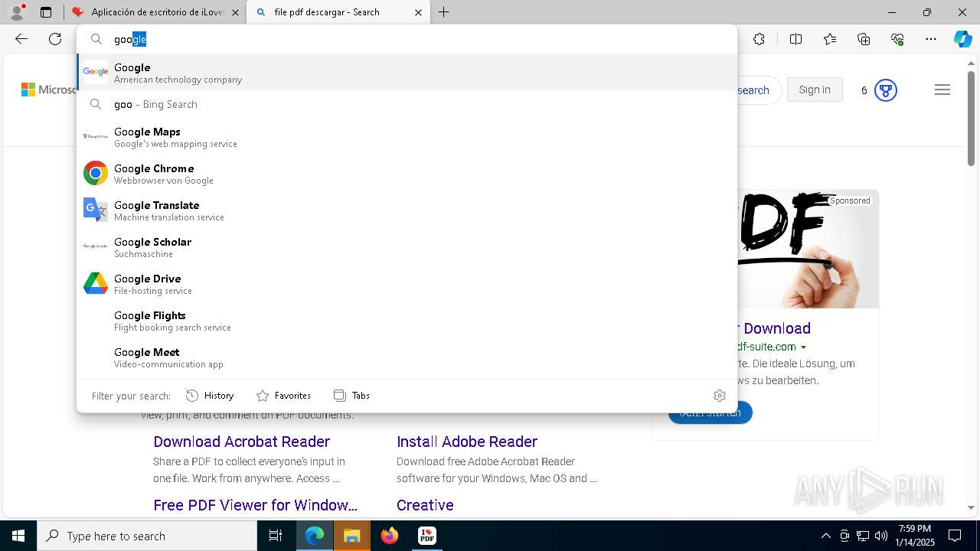Filter suggestions by Tabs
980x551 pixels.
352,396
